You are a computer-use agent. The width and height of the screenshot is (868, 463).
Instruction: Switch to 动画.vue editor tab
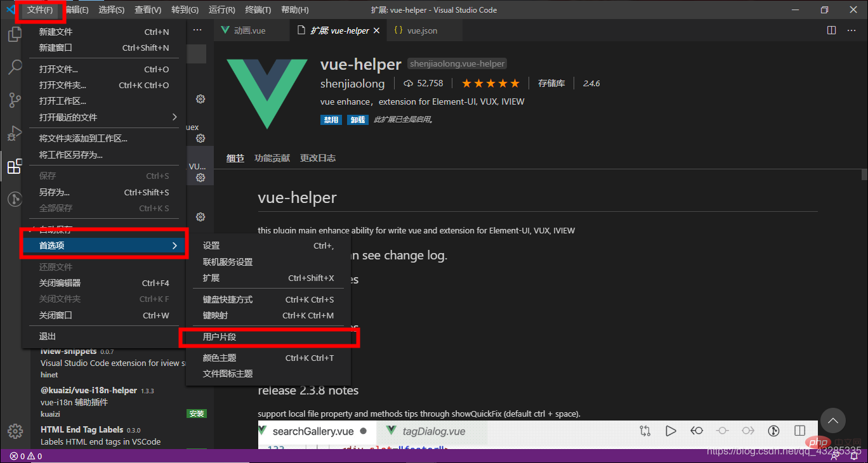pos(251,30)
